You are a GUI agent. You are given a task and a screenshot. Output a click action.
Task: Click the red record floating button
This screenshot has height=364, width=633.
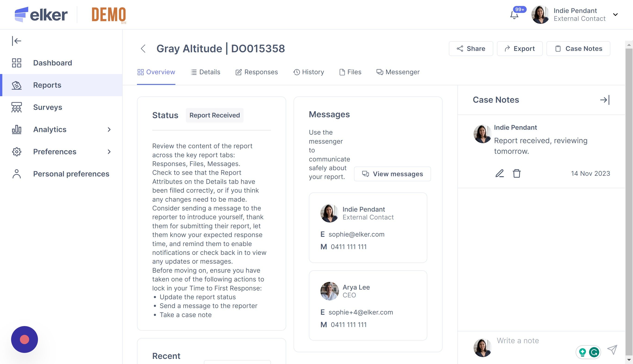tap(25, 339)
